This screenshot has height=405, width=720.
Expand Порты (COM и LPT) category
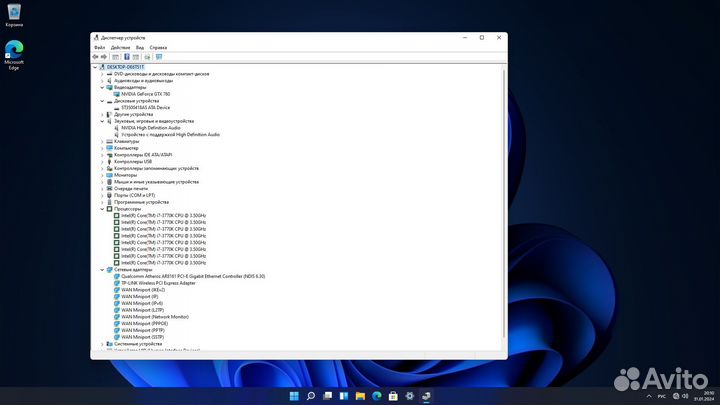tap(102, 196)
